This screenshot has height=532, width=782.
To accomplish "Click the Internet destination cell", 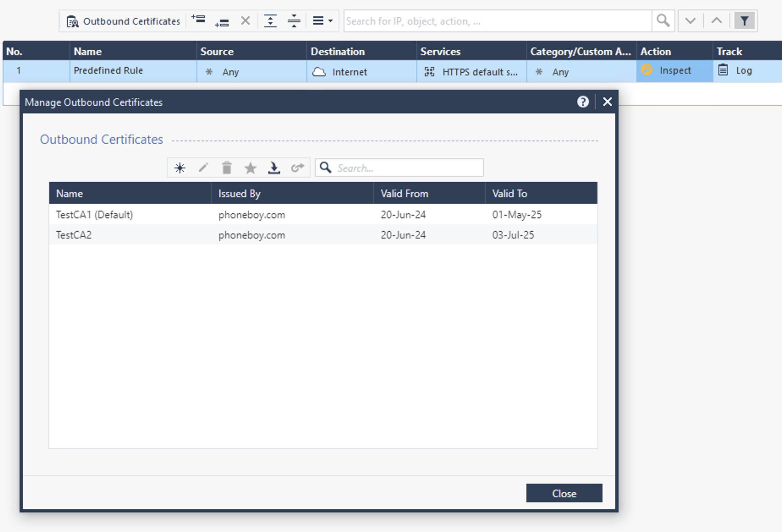I will (362, 71).
